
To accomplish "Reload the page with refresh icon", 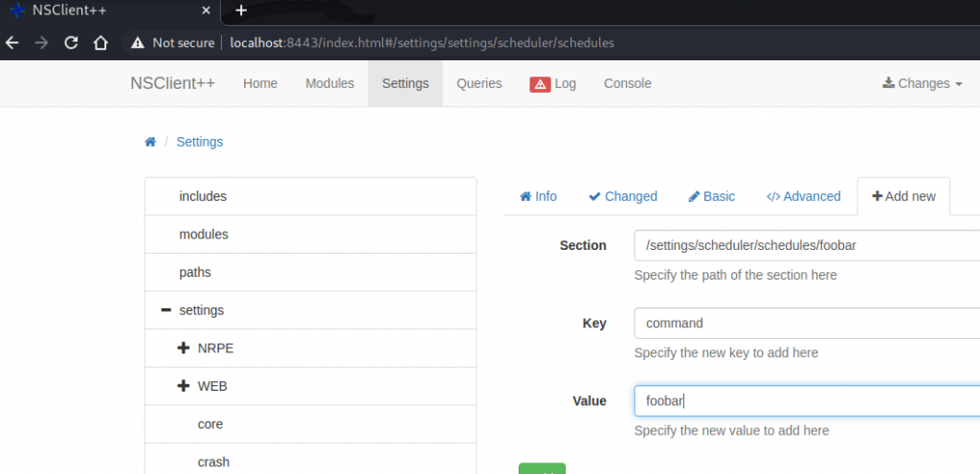I will click(71, 42).
